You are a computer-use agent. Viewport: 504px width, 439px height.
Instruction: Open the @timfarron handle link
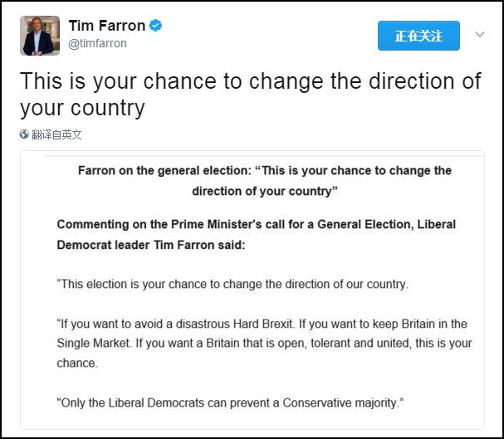[97, 43]
